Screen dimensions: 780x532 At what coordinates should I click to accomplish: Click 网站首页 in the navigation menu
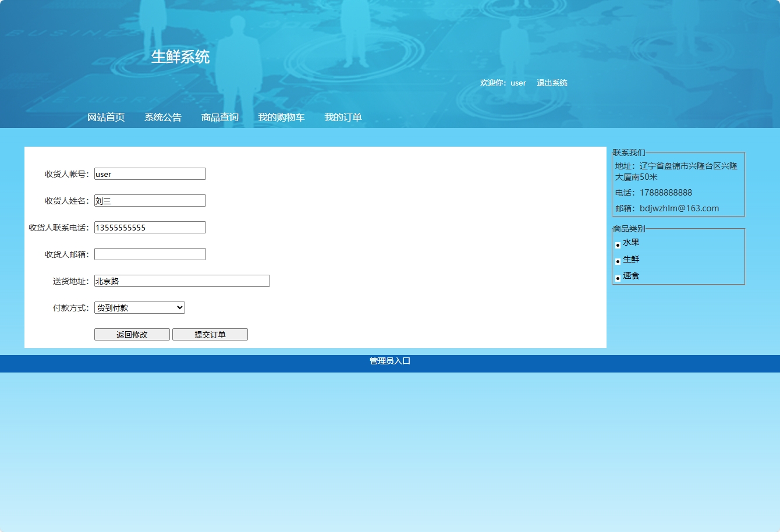[x=105, y=117]
